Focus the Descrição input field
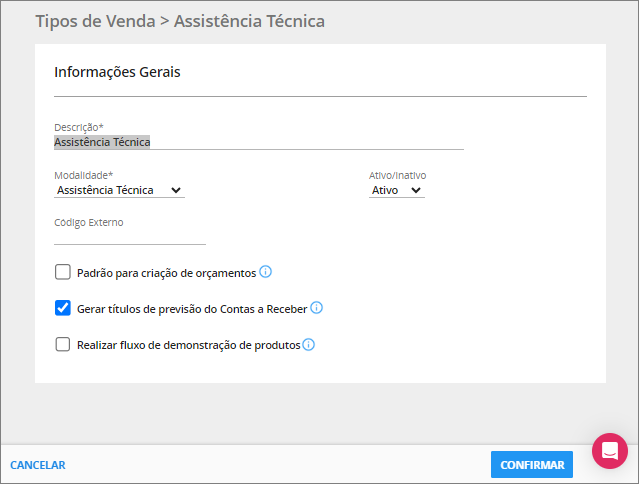 [x=259, y=142]
